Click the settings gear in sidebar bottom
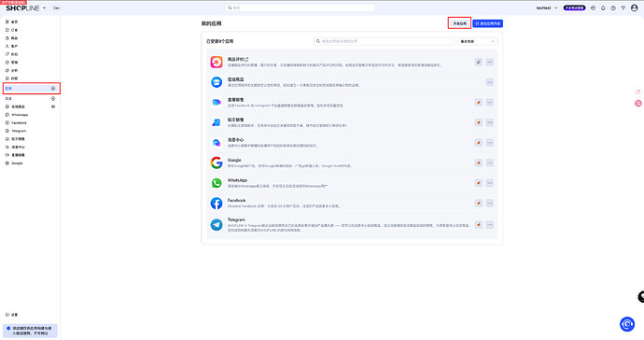The height and width of the screenshot is (340, 644). coord(7,315)
